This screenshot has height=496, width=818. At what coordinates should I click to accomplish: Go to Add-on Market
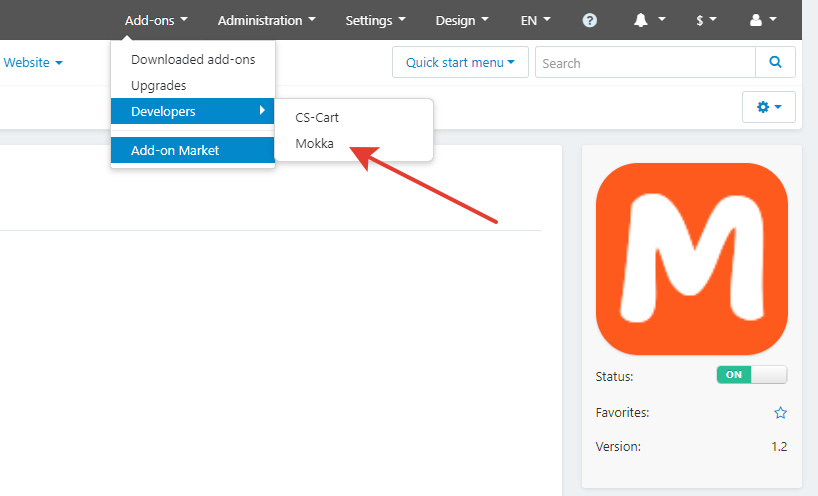(175, 150)
